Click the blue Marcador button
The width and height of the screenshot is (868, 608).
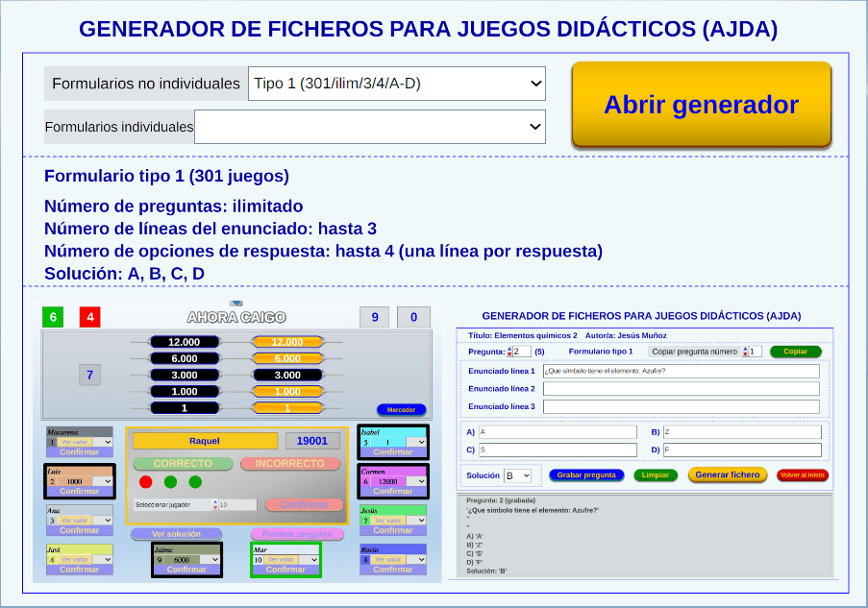(401, 409)
